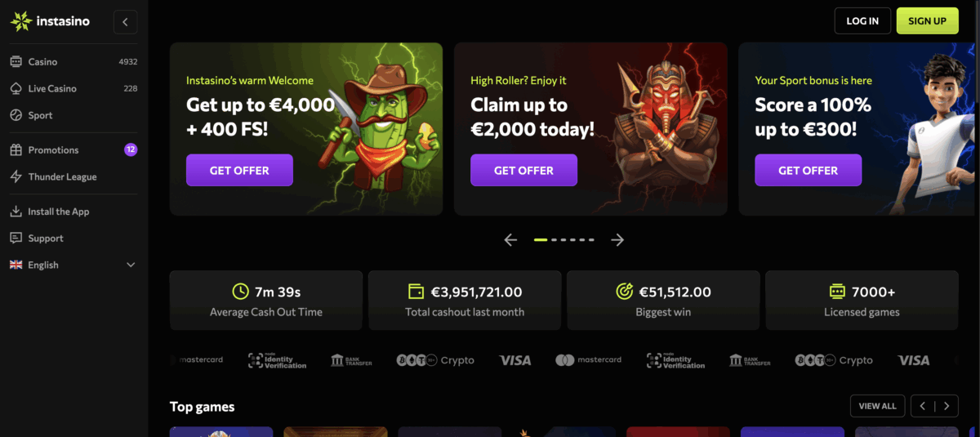Go to previous banner slide arrow
Viewport: 980px width, 437px height.
510,240
